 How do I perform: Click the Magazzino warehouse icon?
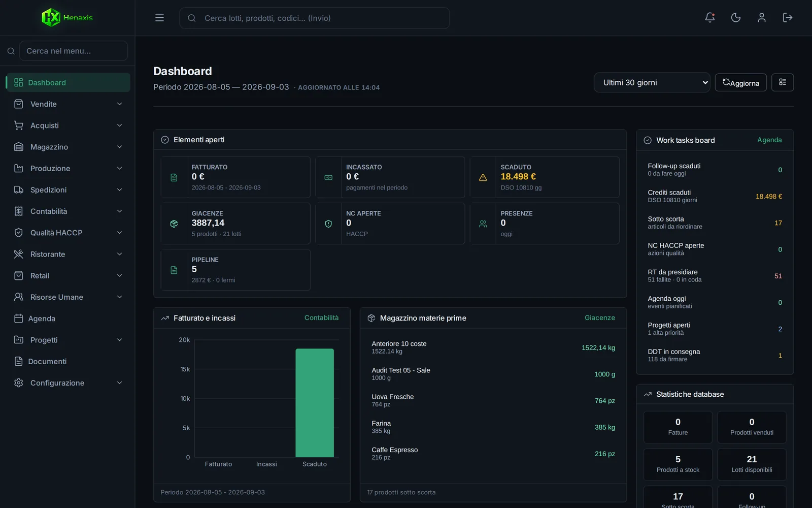tap(19, 147)
